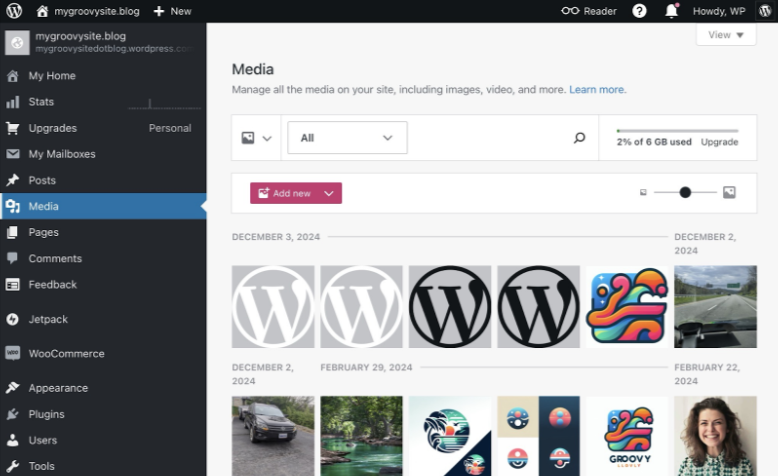Click the WordPress logo in the admin bar

(x=14, y=11)
